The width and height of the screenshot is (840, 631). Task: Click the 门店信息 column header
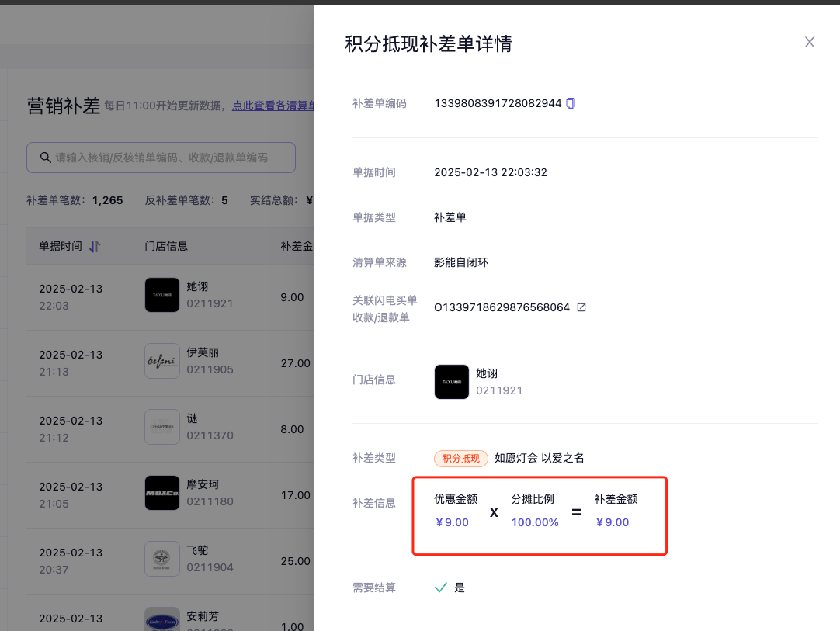(166, 247)
